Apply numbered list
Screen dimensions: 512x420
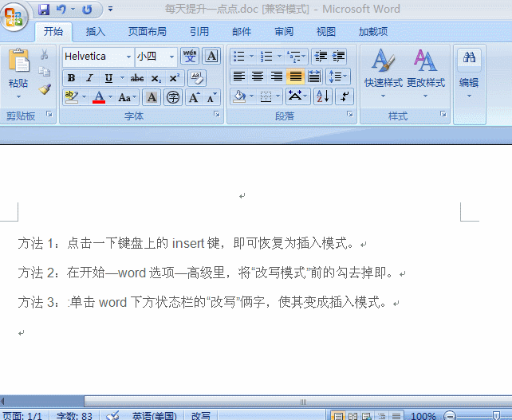[x=266, y=57]
